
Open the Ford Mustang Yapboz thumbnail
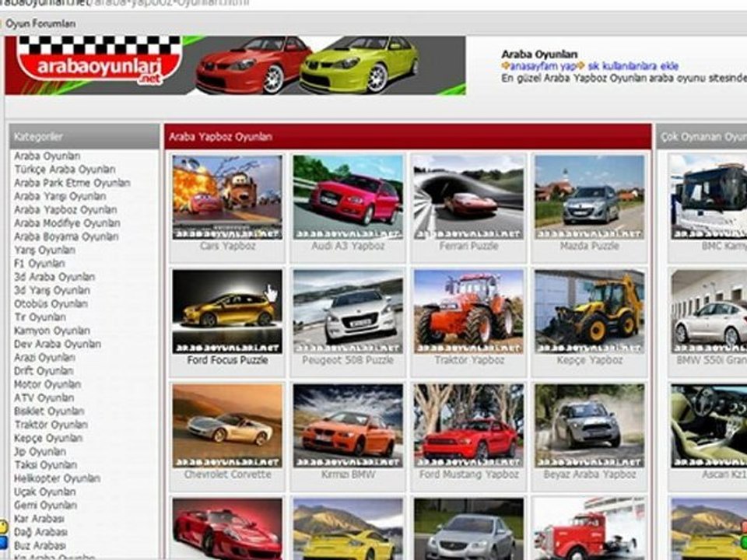pyautogui.click(x=468, y=425)
